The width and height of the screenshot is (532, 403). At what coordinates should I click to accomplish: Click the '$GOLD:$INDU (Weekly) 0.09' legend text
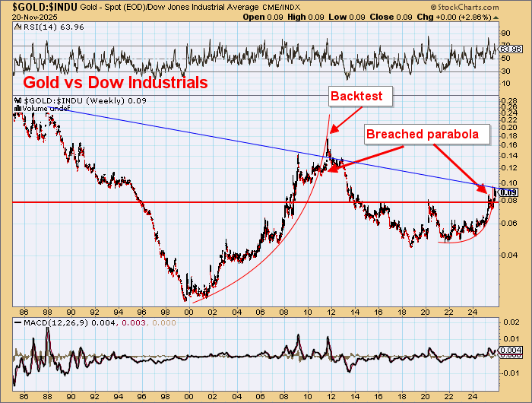coord(85,101)
